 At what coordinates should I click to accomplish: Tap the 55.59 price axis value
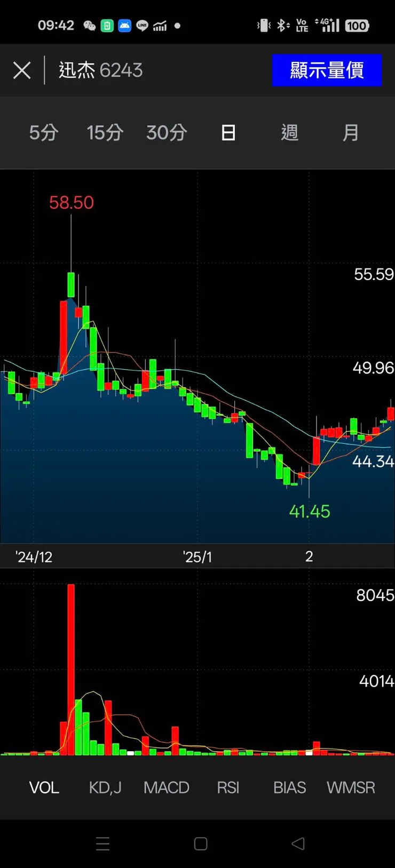pyautogui.click(x=374, y=274)
